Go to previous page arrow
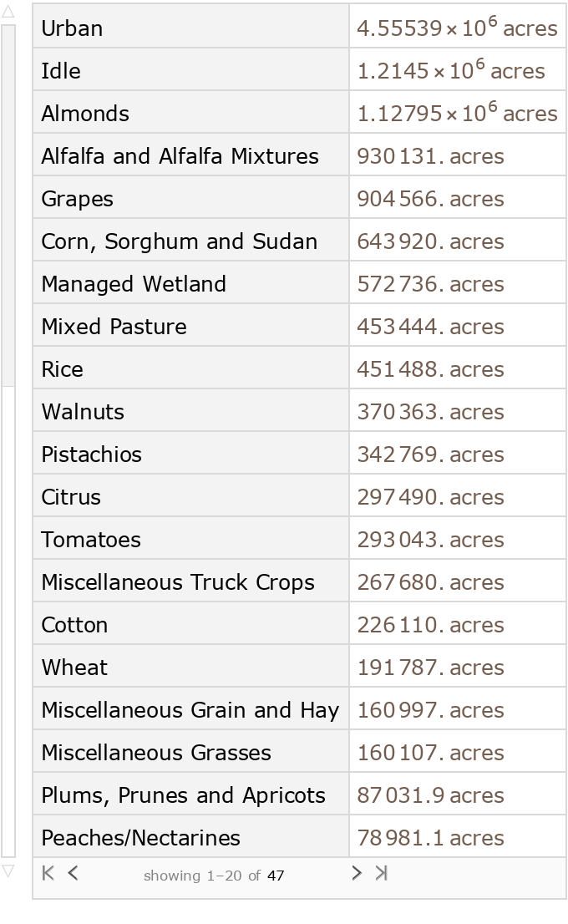The width and height of the screenshot is (568, 924). (x=74, y=873)
